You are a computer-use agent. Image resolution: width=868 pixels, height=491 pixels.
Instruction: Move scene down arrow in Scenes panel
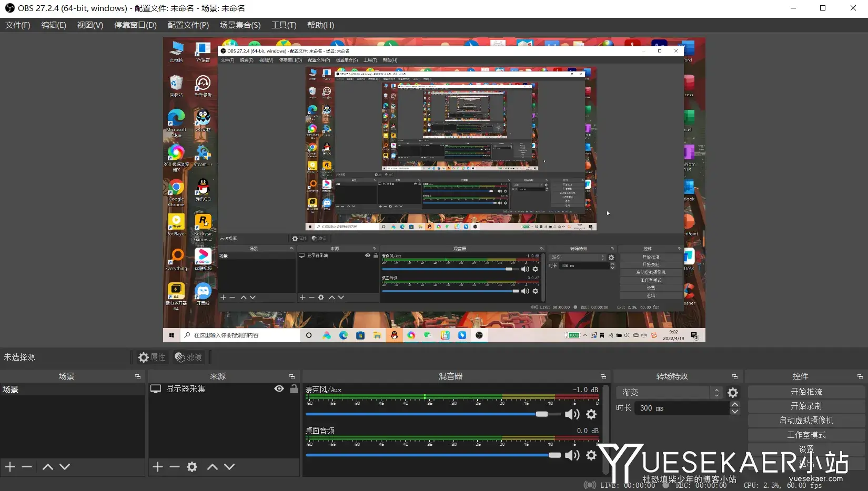(x=65, y=467)
